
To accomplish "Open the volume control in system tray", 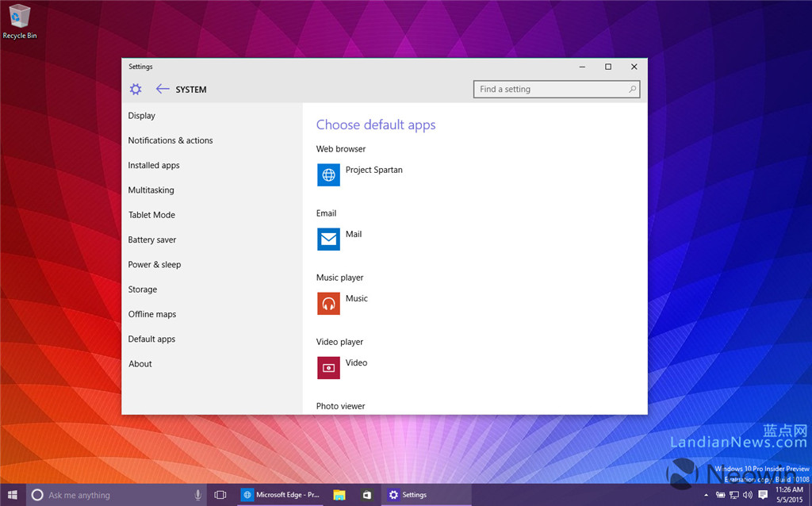I will (x=747, y=494).
